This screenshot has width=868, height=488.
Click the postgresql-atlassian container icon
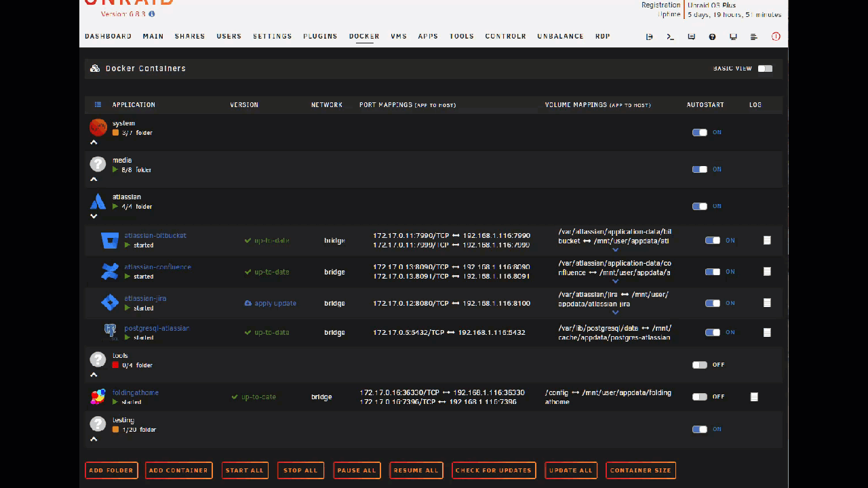tap(110, 331)
